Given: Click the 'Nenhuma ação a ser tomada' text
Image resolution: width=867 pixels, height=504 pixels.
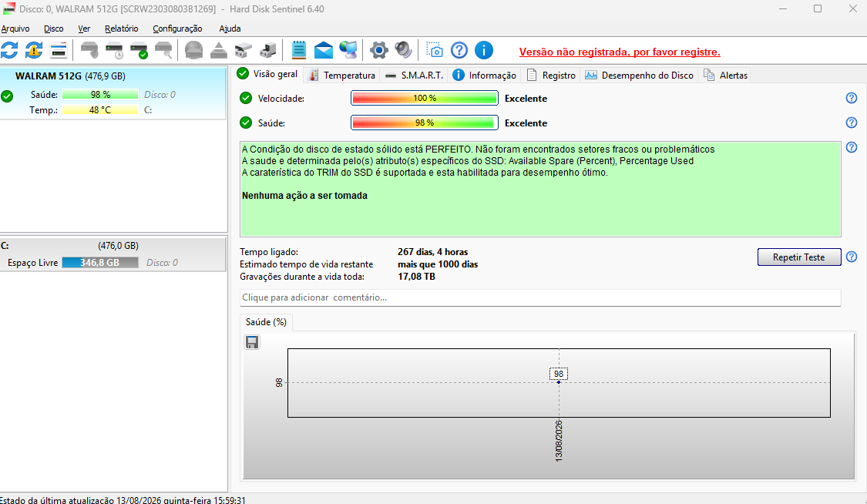Looking at the screenshot, I should pos(304,196).
